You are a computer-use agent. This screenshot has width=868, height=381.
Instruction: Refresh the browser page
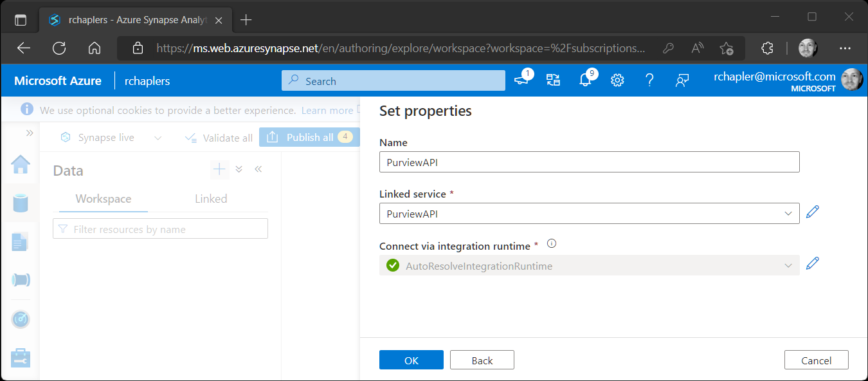click(x=59, y=48)
